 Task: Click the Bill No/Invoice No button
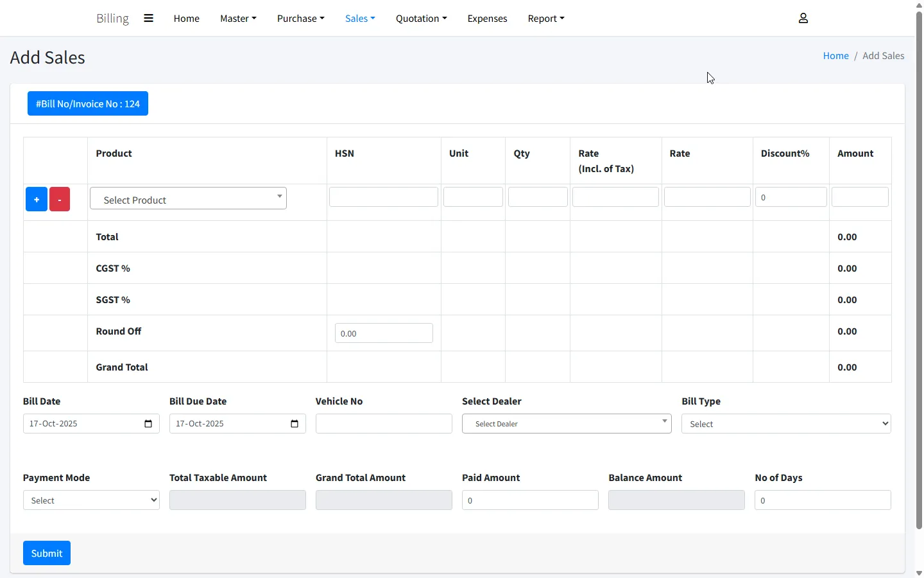(88, 103)
